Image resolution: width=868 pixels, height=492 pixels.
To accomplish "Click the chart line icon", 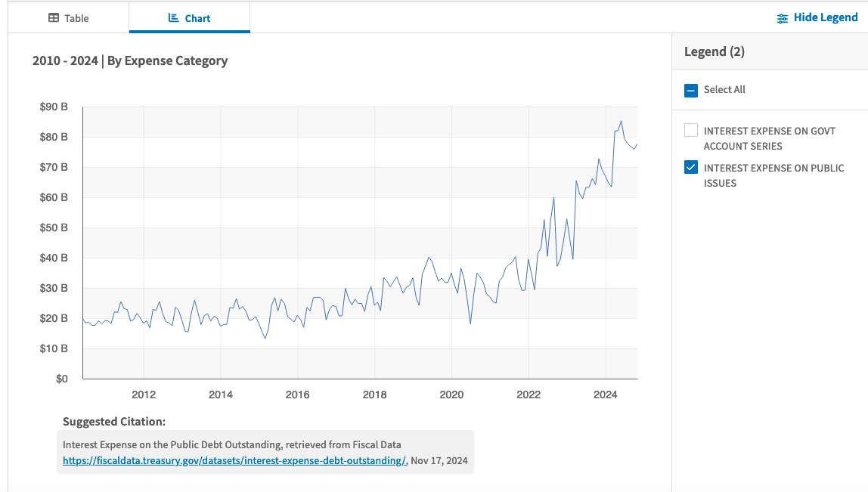I will click(173, 17).
